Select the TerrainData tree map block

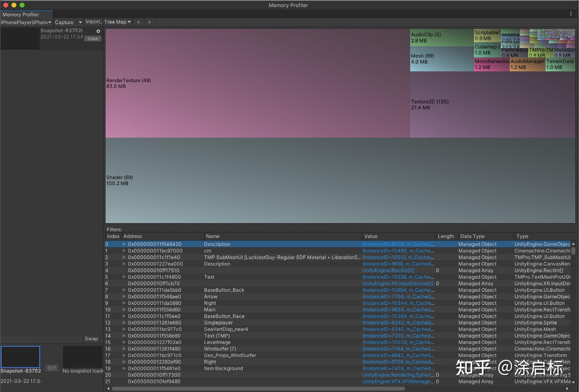click(560, 64)
